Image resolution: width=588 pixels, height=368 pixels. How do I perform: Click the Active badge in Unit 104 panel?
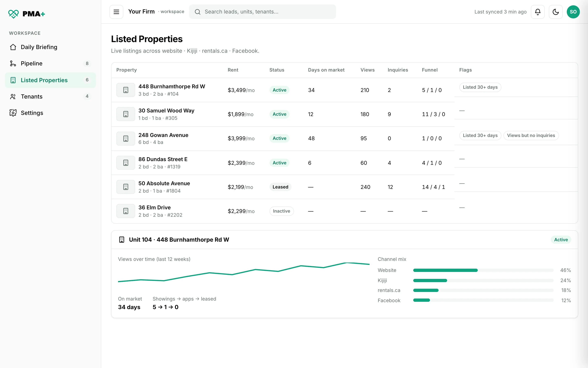pos(561,240)
